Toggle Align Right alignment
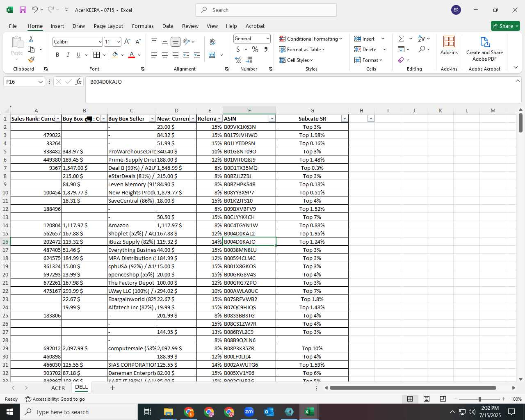 [x=176, y=55]
